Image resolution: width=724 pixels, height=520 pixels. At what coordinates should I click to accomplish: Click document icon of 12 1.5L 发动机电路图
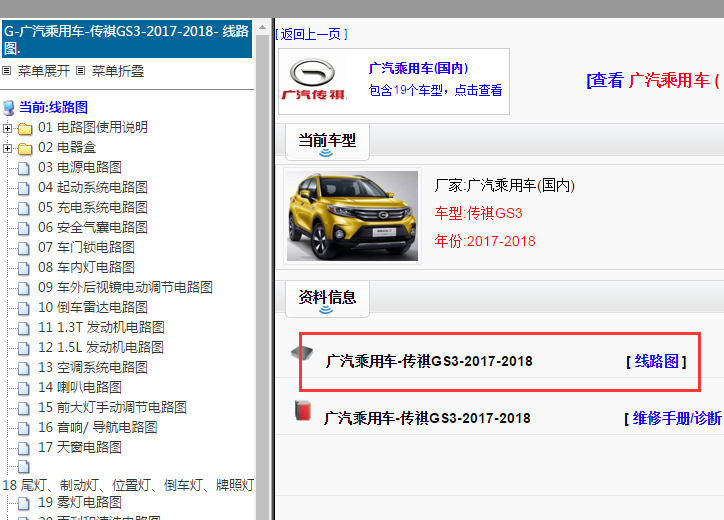24,348
